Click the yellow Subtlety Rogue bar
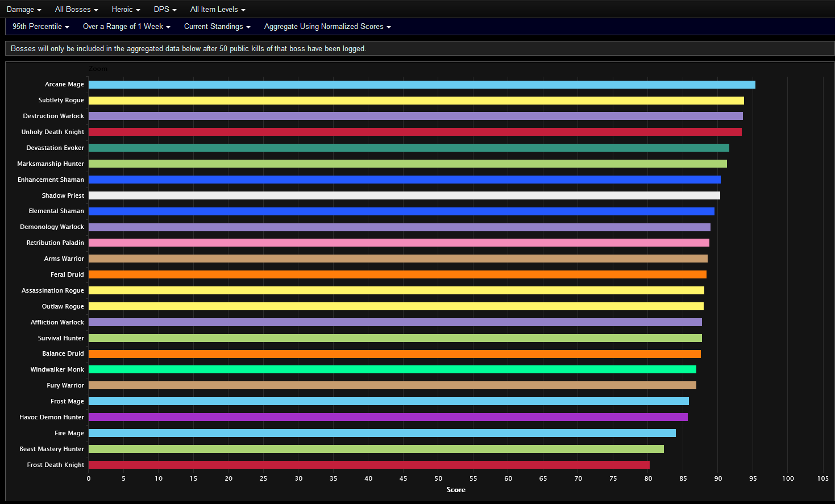 416,101
